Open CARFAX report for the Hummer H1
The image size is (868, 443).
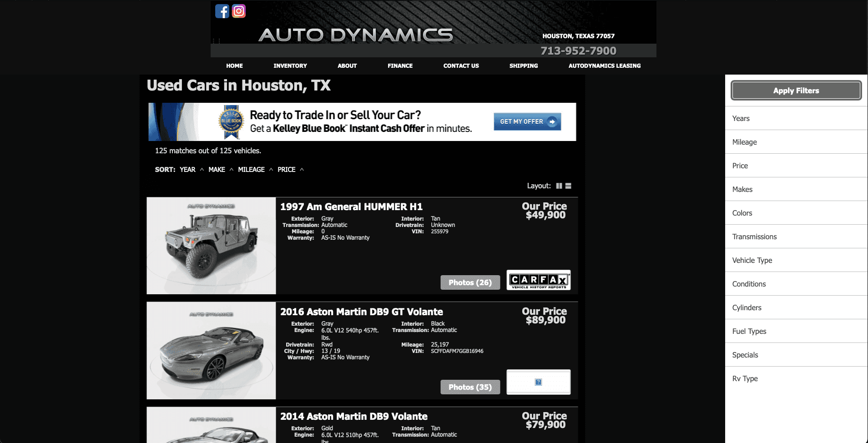point(539,280)
